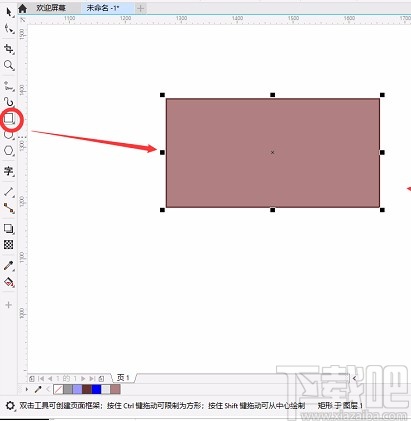The height and width of the screenshot is (421, 411).
Task: Open toolbox quick customize plus button
Action: click(9, 305)
